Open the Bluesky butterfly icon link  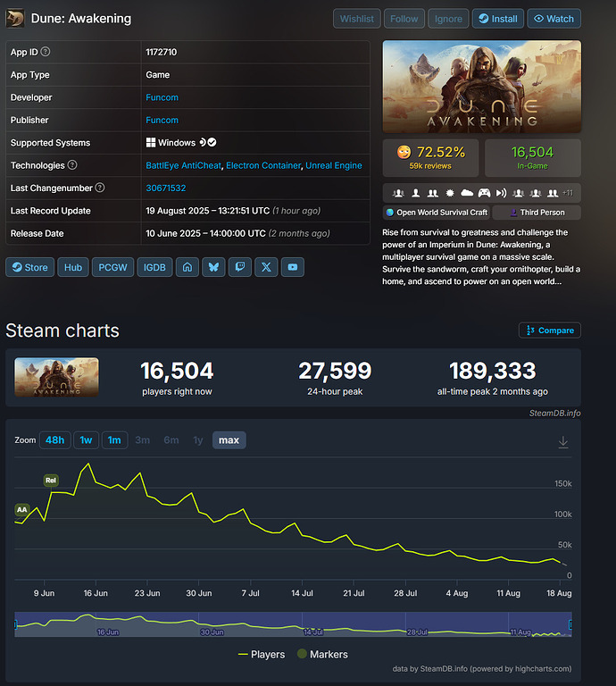click(213, 267)
